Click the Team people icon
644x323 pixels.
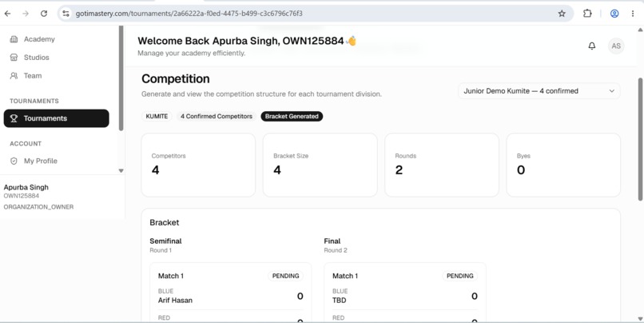click(14, 76)
